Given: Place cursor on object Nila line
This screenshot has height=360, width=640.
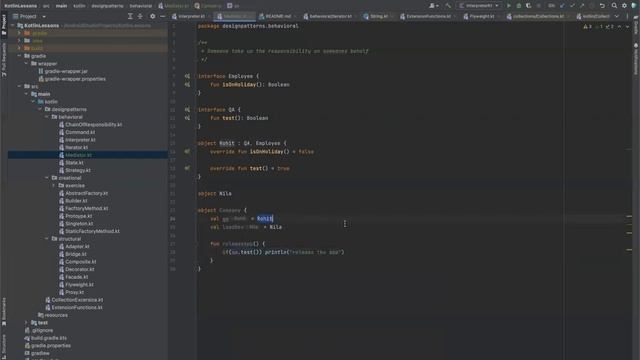Looking at the screenshot, I should click(215, 193).
